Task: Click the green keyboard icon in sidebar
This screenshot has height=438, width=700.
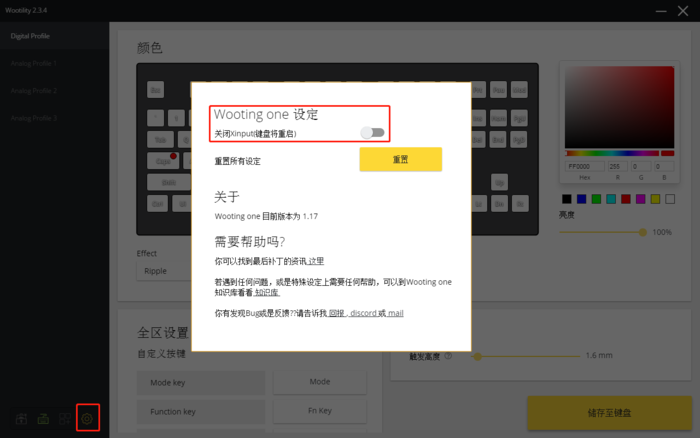Action: (x=43, y=419)
